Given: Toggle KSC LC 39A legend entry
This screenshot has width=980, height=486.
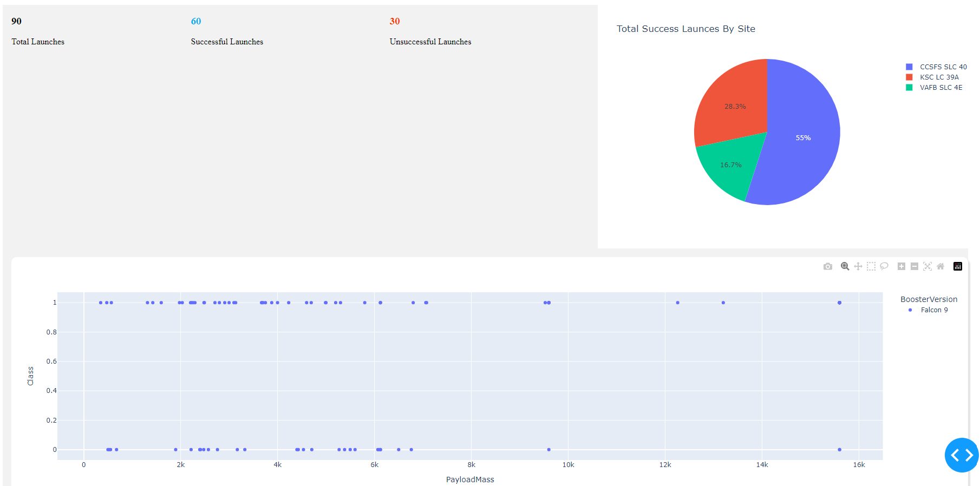Looking at the screenshot, I should (x=939, y=77).
